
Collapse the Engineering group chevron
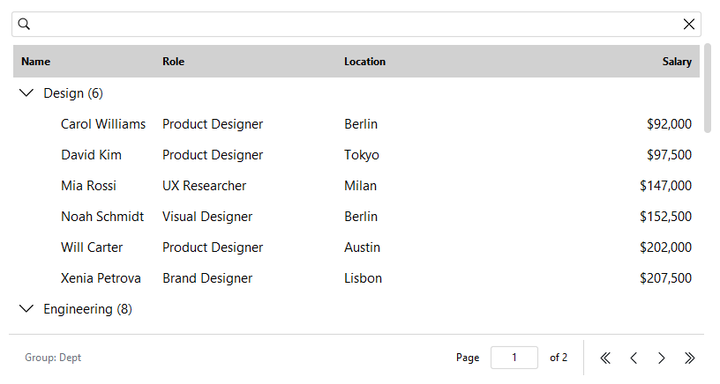click(27, 309)
